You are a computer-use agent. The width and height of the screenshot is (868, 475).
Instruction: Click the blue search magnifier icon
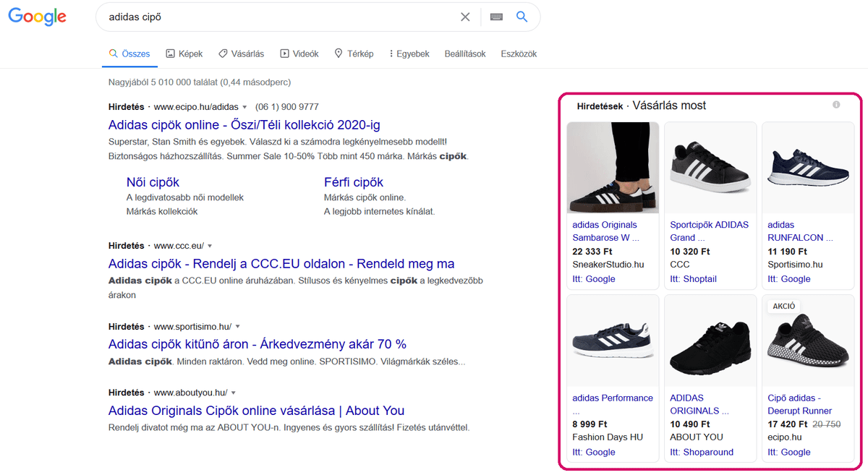(522, 17)
